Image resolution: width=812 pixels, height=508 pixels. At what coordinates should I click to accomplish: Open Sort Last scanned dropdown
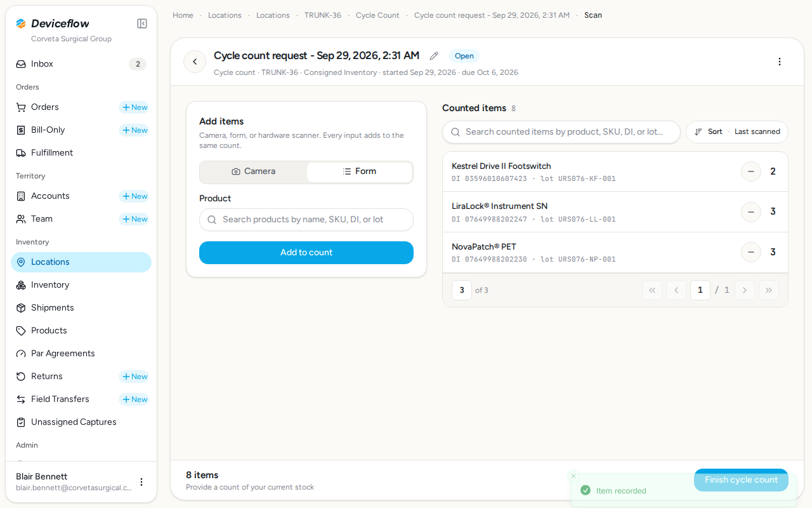point(737,132)
